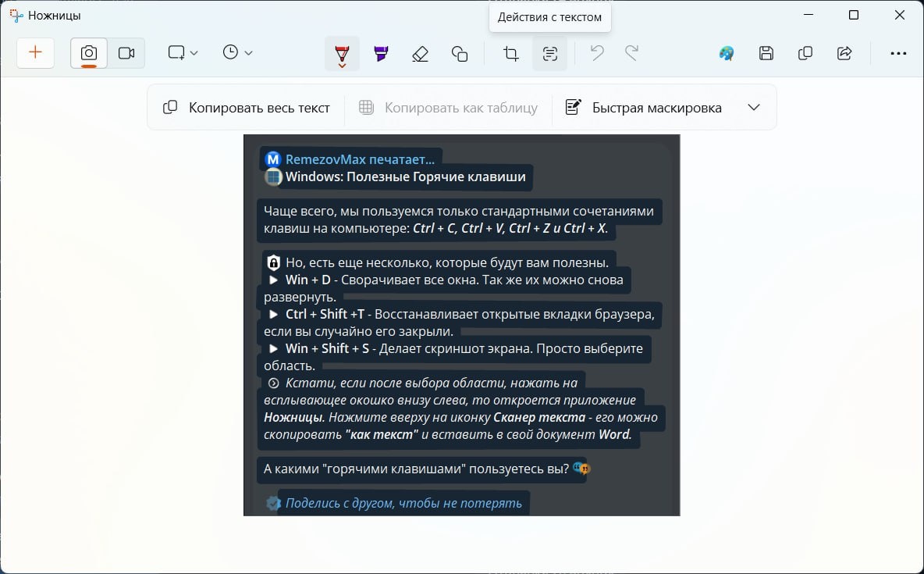
Task: Share the snip
Action: click(x=844, y=54)
